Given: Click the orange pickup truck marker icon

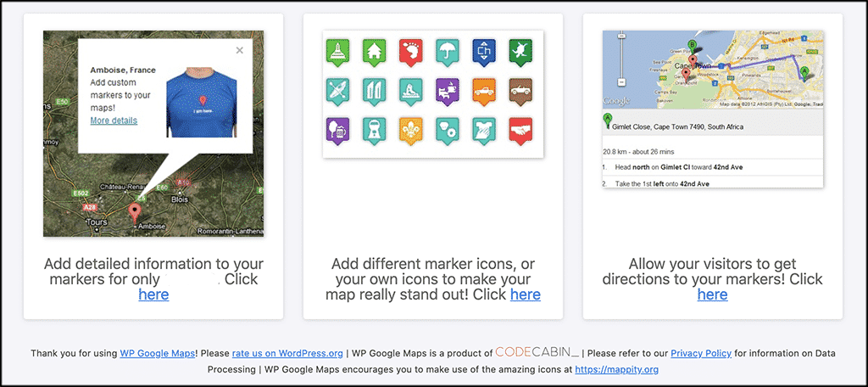Looking at the screenshot, I should click(x=483, y=92).
